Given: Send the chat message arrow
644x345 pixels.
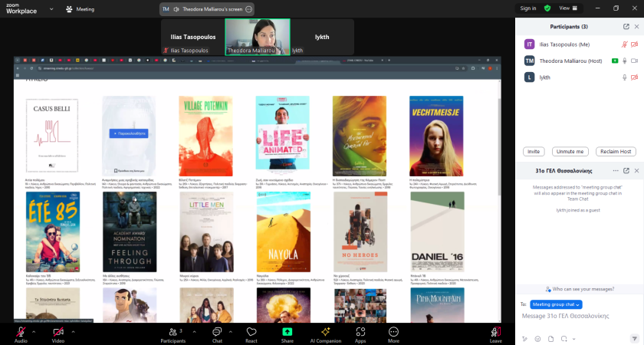Looking at the screenshot, I should [x=635, y=339].
